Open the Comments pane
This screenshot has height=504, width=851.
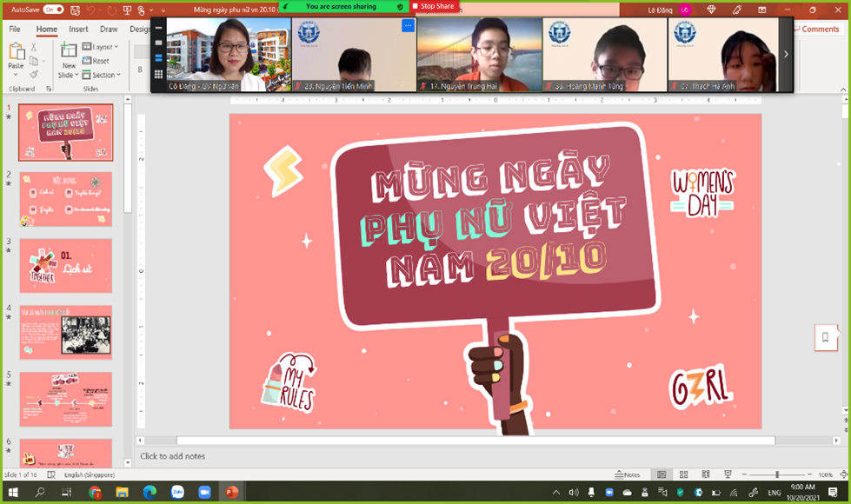pyautogui.click(x=816, y=29)
